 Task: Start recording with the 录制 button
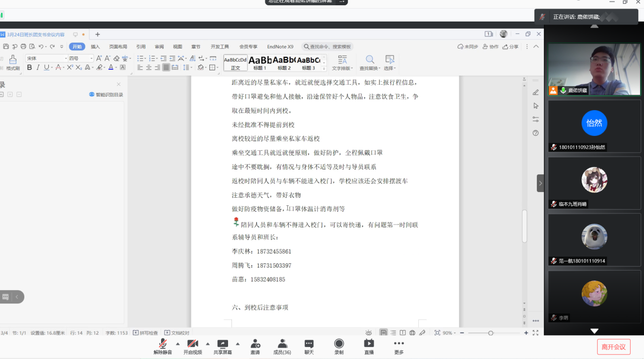(x=339, y=347)
